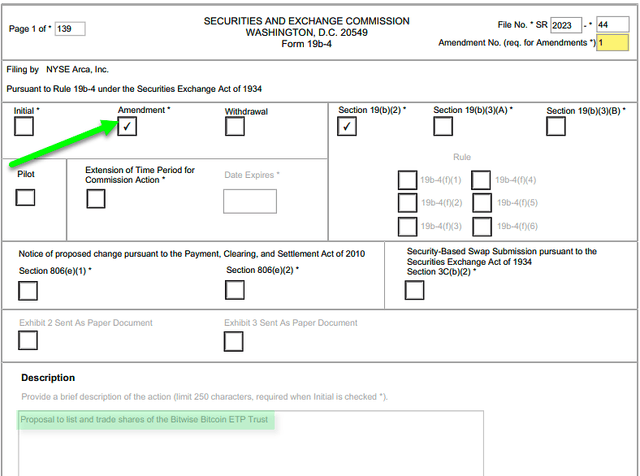Click the yellow Amendment No. field

pos(612,43)
